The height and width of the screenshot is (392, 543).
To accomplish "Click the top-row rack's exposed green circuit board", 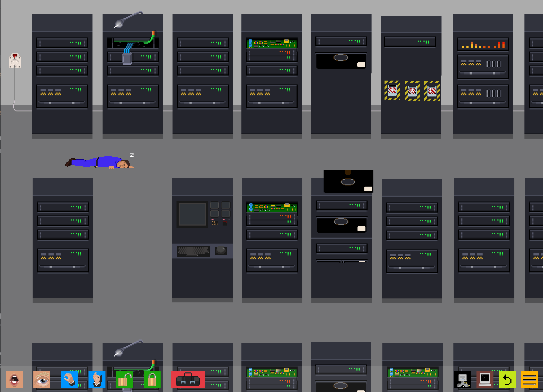I will [271, 43].
